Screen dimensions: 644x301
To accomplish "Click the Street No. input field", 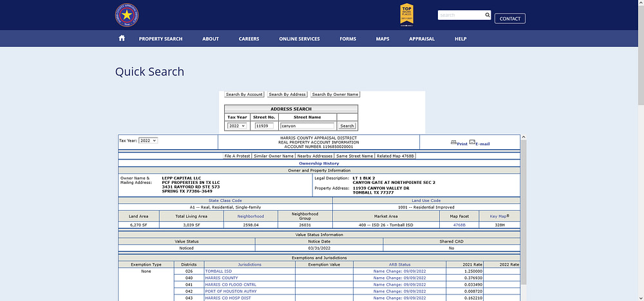I will (x=264, y=126).
